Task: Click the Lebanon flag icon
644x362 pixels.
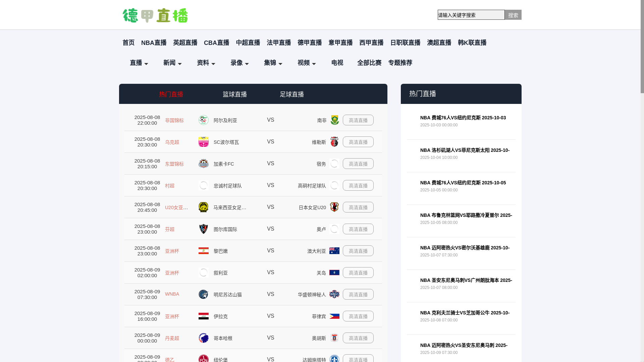Action: (203, 251)
